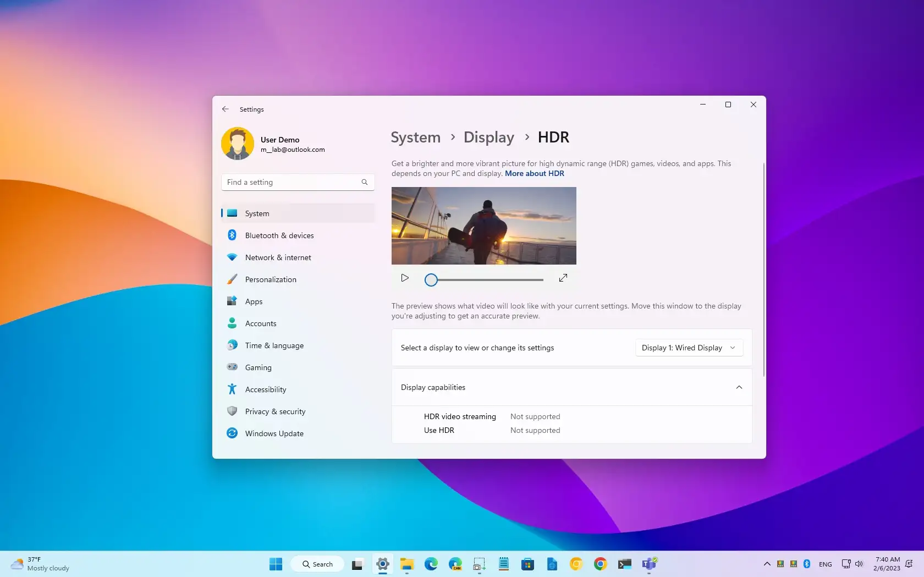Select the Personalization paintbrush icon
The height and width of the screenshot is (577, 924).
[233, 279]
